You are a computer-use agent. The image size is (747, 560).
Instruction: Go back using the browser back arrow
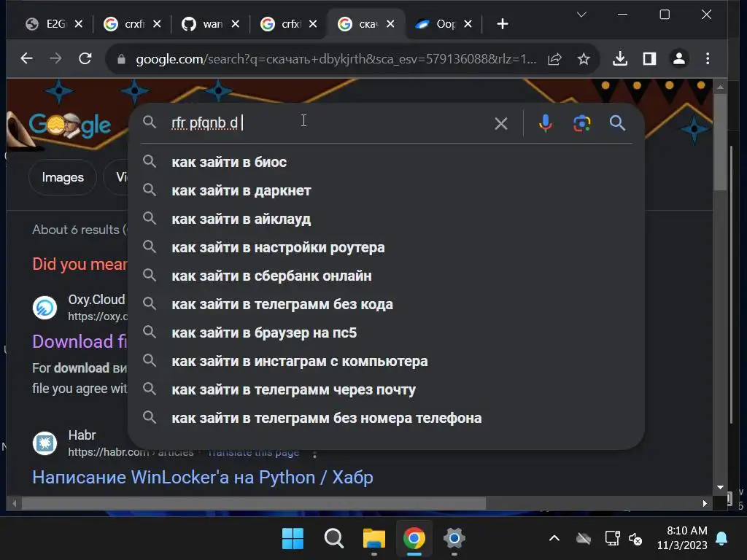[x=27, y=58]
